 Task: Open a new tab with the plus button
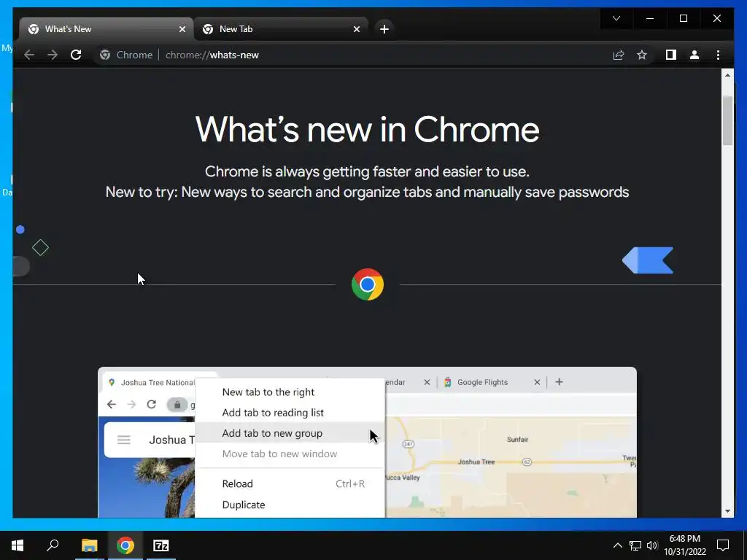(384, 29)
